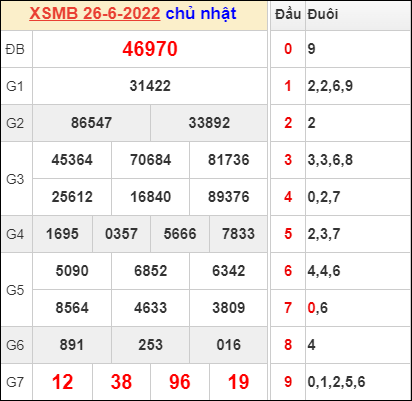Click tail values 0,2,7

(x=324, y=197)
